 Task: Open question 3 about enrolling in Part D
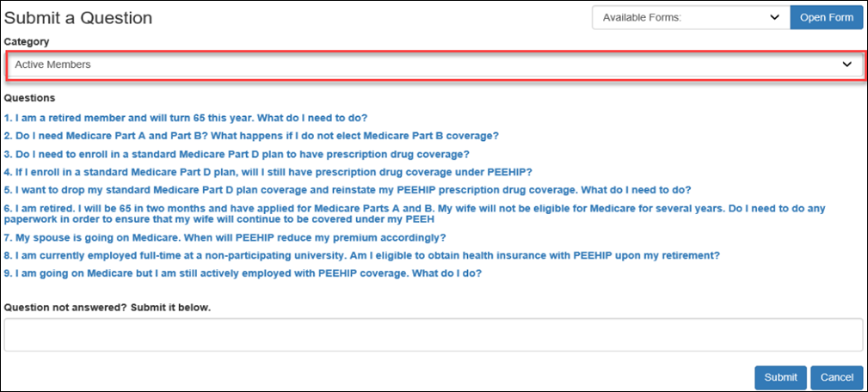(237, 154)
